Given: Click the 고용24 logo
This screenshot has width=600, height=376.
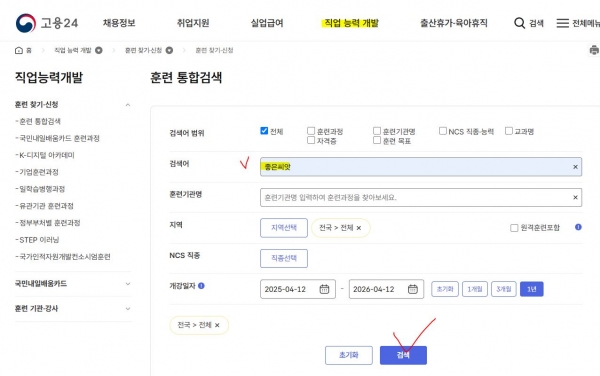Looking at the screenshot, I should tap(47, 23).
